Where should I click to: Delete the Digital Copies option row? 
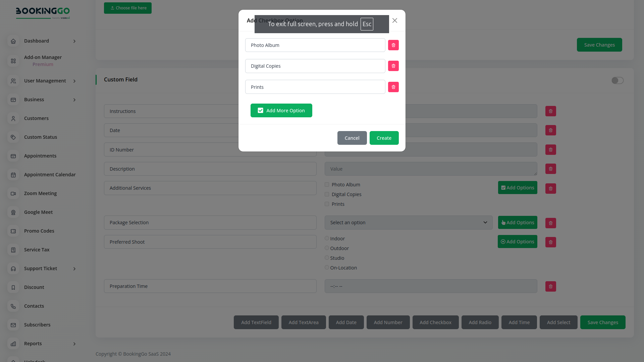(x=393, y=66)
